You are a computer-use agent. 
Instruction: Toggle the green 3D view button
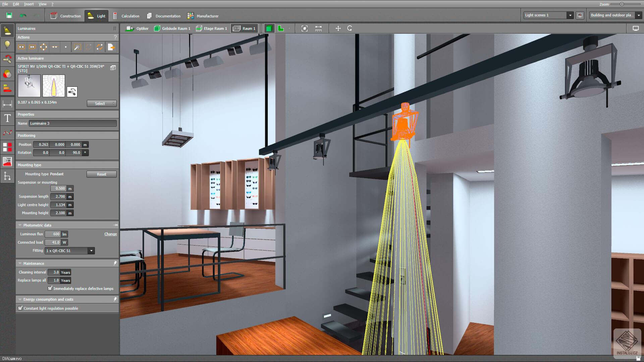pyautogui.click(x=269, y=28)
